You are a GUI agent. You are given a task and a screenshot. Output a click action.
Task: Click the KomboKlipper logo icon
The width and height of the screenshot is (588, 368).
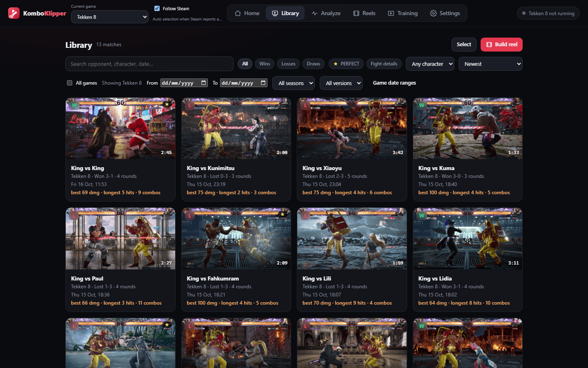pyautogui.click(x=14, y=13)
